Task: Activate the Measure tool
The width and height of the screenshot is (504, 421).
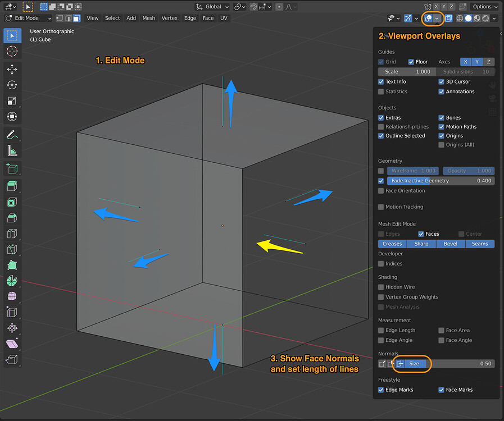Action: click(x=12, y=150)
